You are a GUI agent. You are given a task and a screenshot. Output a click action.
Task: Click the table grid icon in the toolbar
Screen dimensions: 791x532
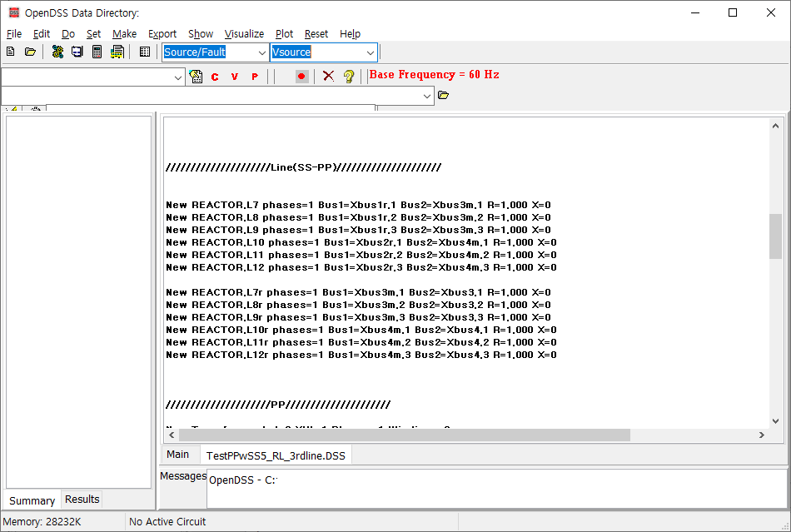(145, 52)
